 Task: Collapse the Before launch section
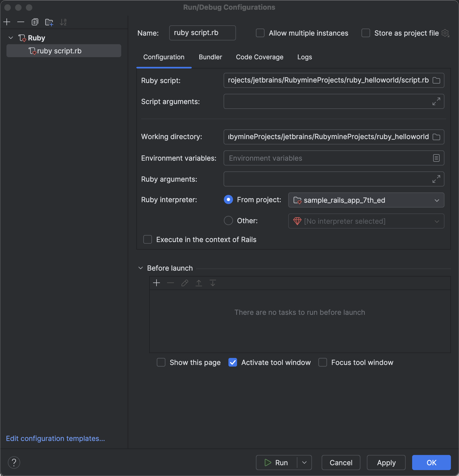click(141, 268)
